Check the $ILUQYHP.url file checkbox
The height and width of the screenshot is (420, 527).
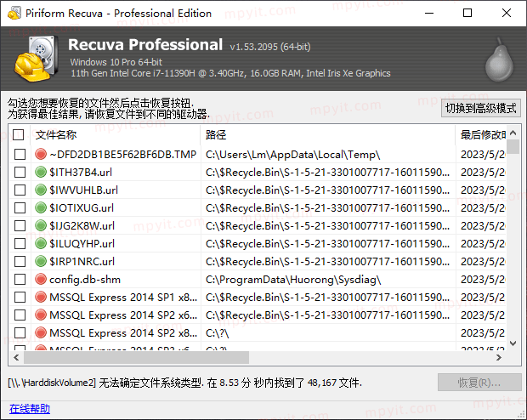coord(20,243)
